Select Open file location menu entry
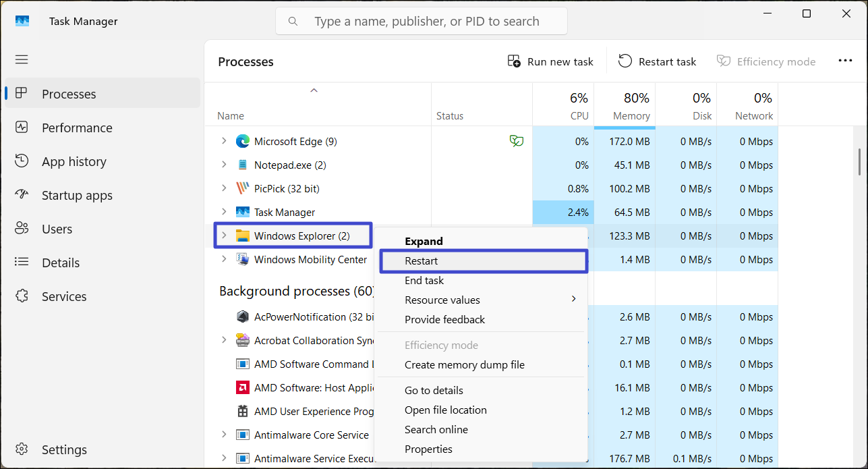 445,410
